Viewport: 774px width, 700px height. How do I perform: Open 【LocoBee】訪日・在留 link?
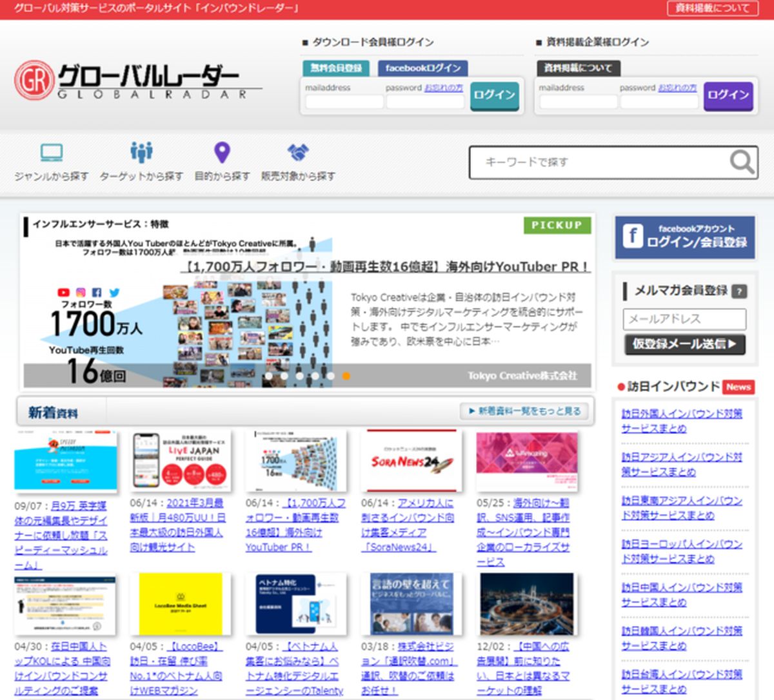coord(176,668)
